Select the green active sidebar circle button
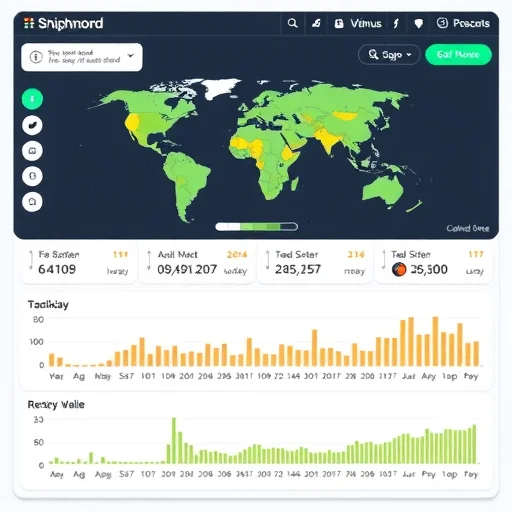Viewport: 512px width, 512px height. pos(32,99)
